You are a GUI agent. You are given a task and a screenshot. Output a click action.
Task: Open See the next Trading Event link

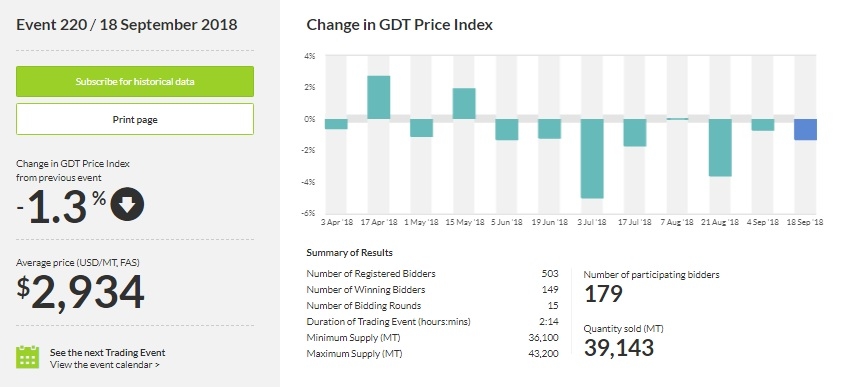tap(108, 352)
